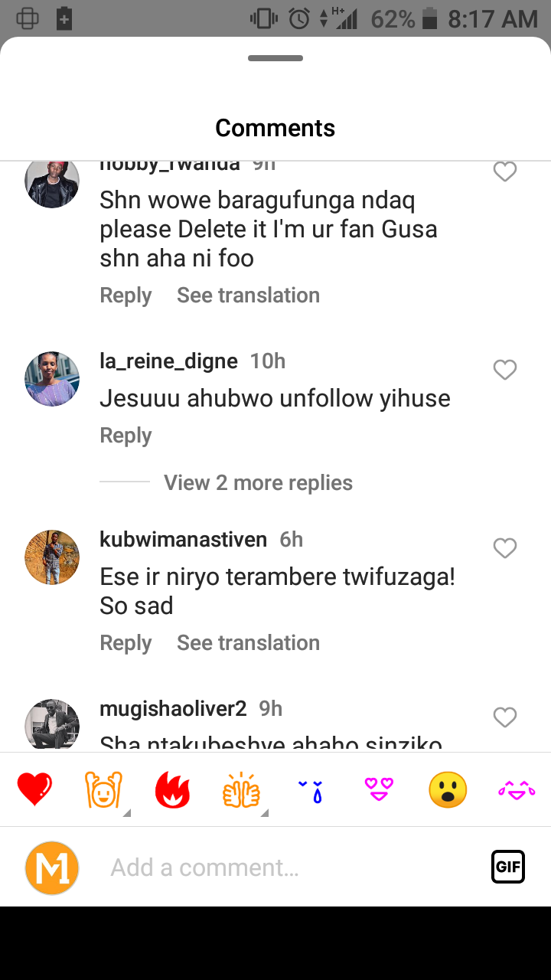The image size is (551, 980).
Task: See translation of Shn wowe comment
Action: [248, 295]
